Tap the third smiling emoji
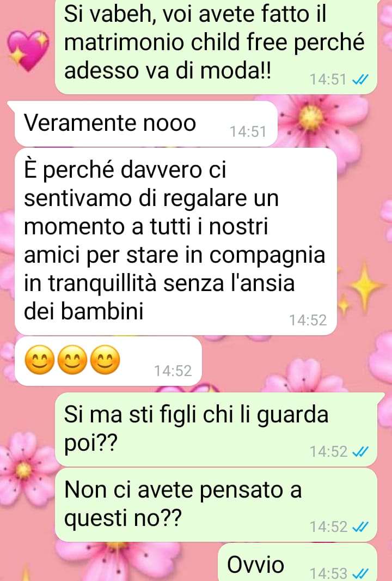 (x=105, y=359)
